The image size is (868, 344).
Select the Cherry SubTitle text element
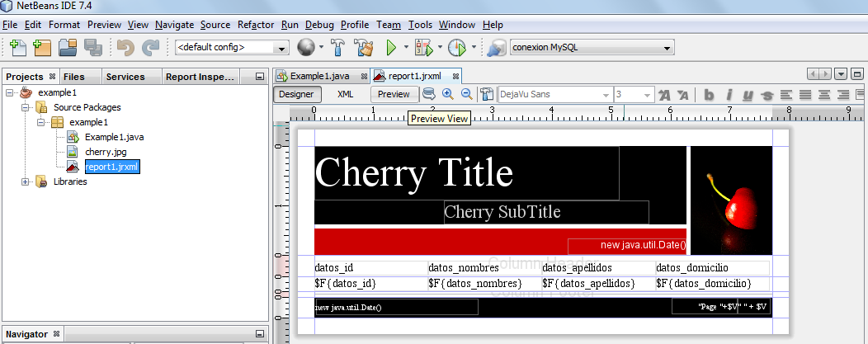[546, 212]
